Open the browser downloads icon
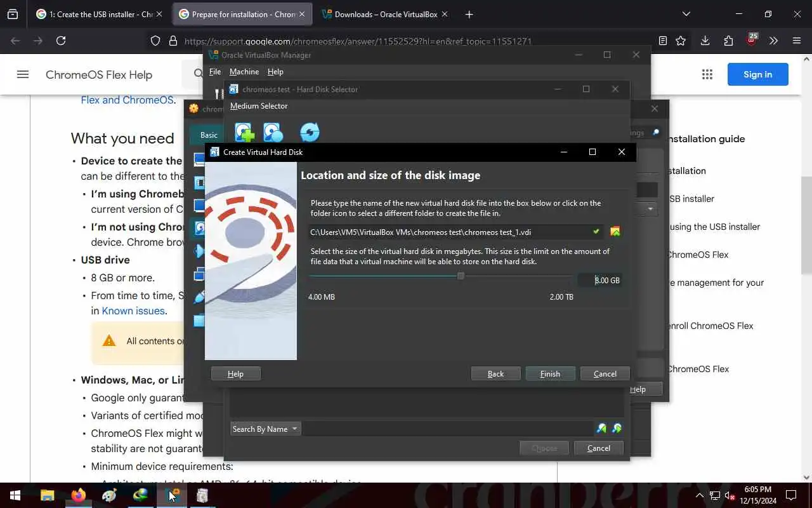 [705, 41]
